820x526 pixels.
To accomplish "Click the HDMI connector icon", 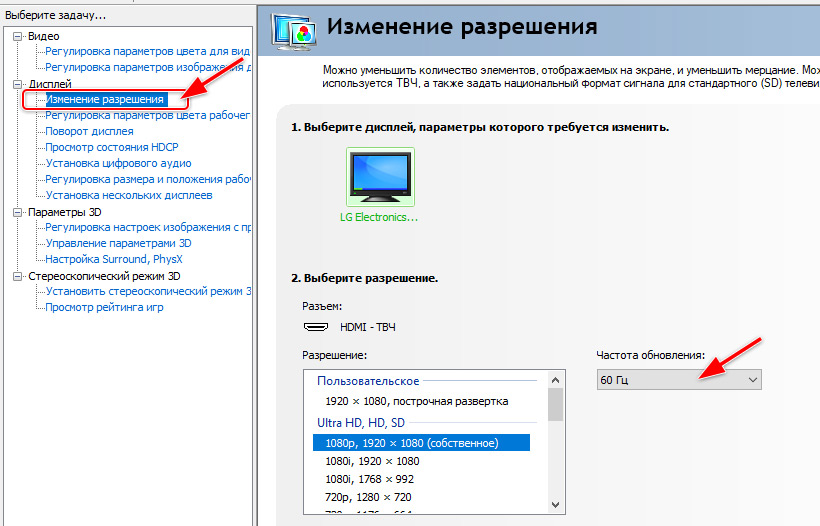I will tap(316, 327).
